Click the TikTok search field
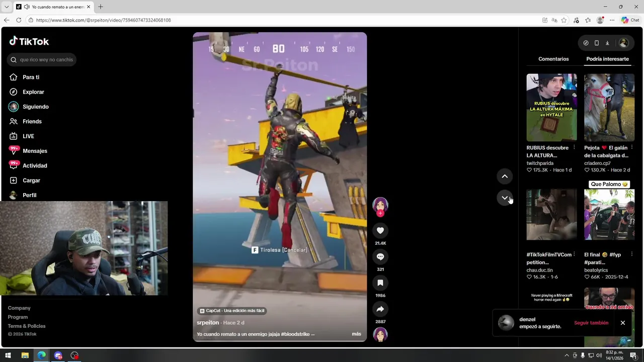The width and height of the screenshot is (644, 362). click(42, 60)
